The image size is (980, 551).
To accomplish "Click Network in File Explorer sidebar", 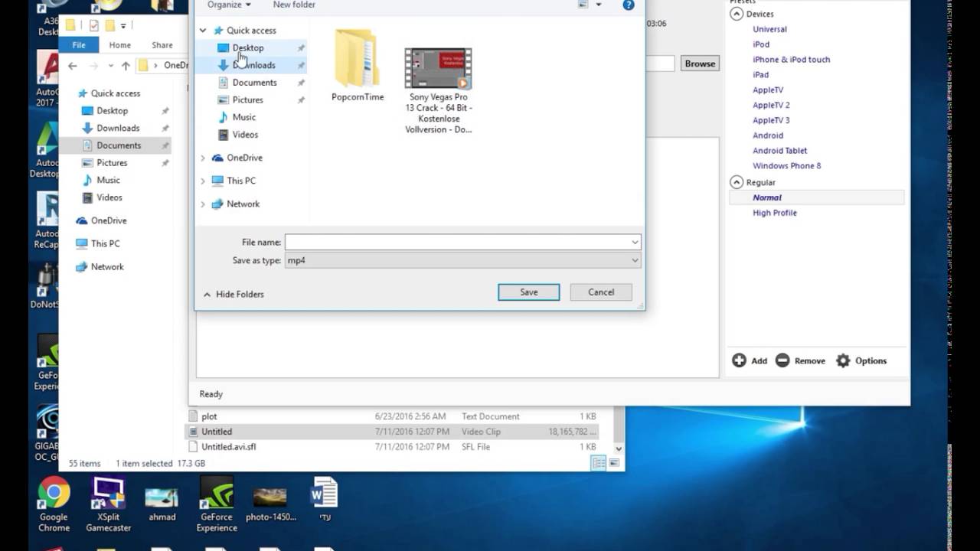I will click(107, 266).
